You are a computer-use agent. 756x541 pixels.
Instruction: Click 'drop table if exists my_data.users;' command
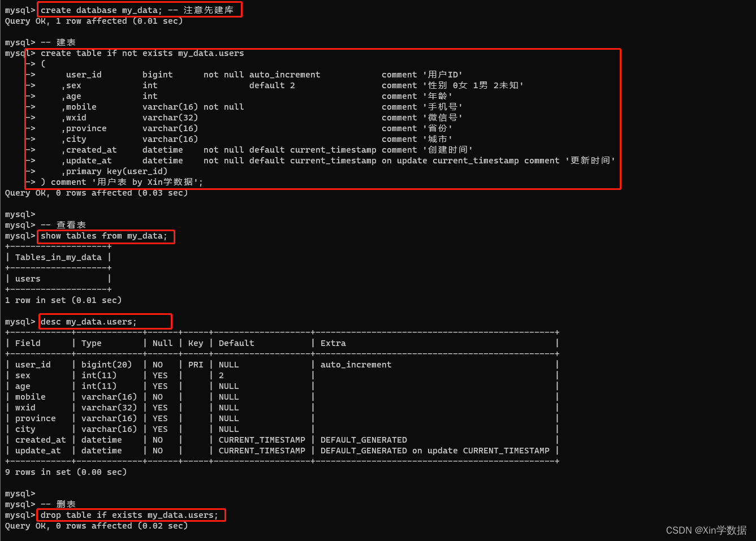(x=129, y=515)
